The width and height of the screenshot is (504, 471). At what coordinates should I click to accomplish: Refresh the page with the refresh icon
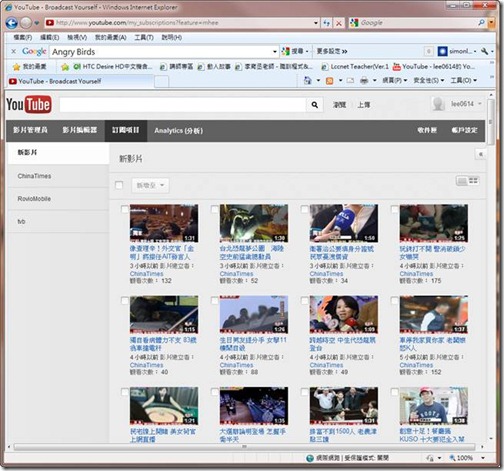click(327, 23)
